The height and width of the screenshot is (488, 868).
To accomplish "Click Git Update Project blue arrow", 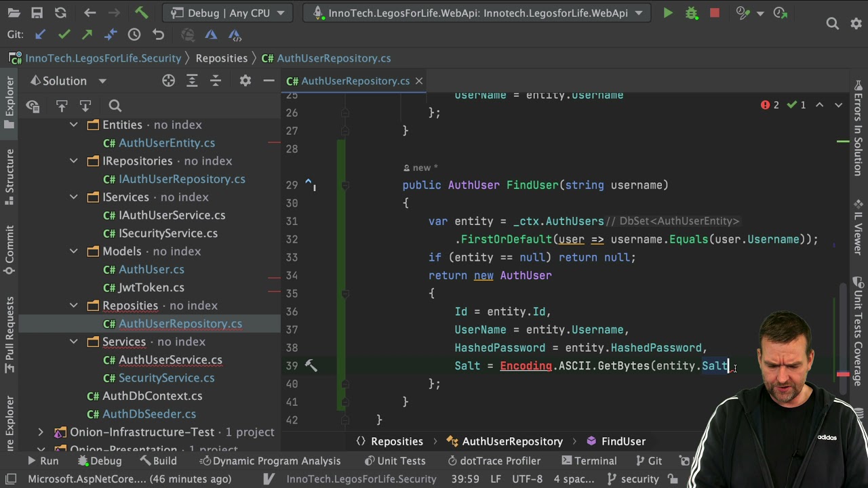I will (x=40, y=35).
